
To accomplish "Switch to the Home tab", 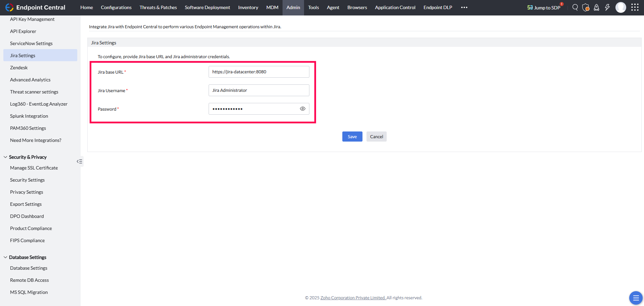I will point(87,7).
